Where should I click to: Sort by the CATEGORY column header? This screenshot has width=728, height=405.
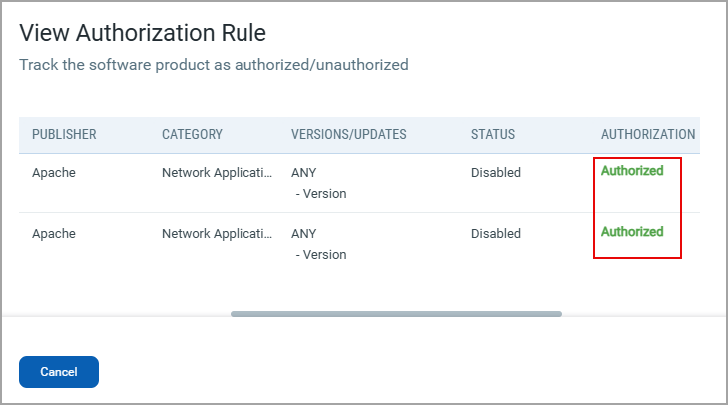pos(192,134)
